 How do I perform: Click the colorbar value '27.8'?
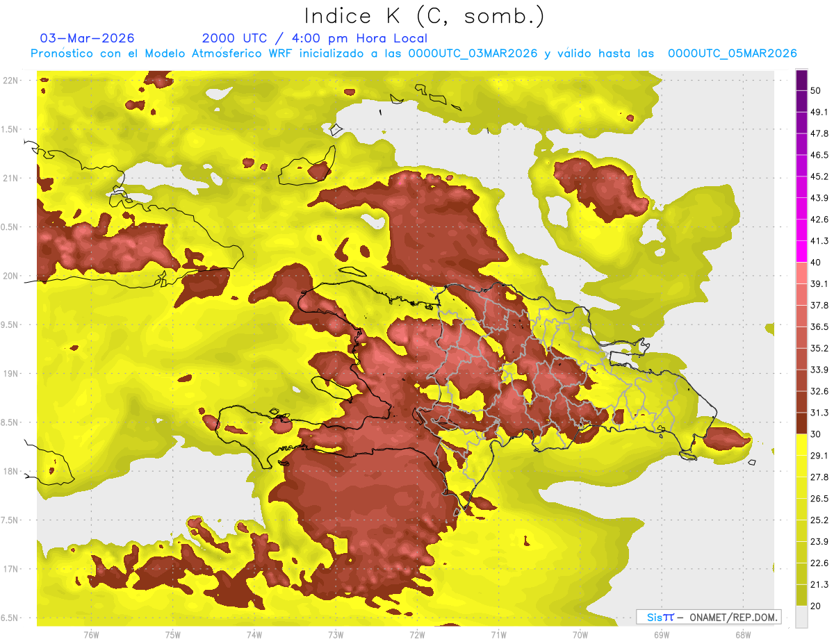pyautogui.click(x=819, y=478)
